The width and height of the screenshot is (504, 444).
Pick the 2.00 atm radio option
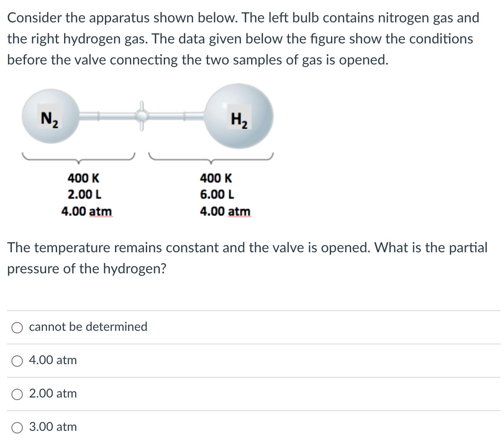tap(17, 394)
